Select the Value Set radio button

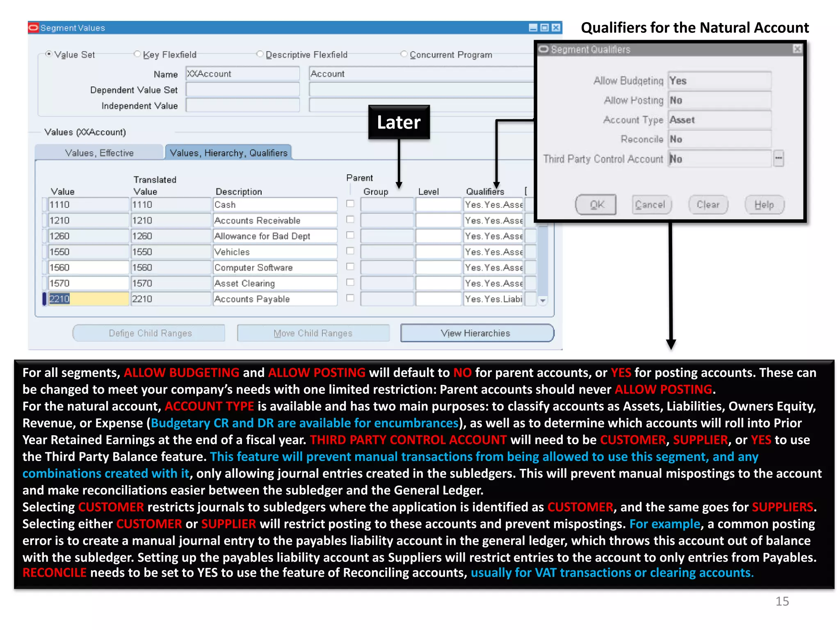pyautogui.click(x=49, y=54)
